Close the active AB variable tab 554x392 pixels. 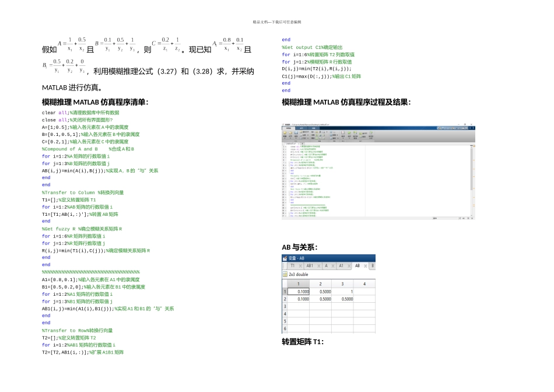click(x=365, y=266)
